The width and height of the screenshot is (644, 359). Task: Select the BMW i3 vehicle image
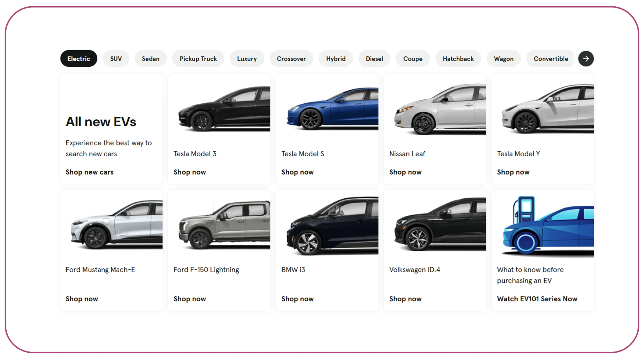click(x=332, y=224)
